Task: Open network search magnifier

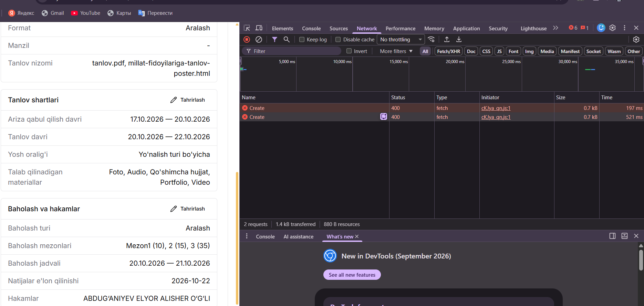Action: (x=287, y=39)
